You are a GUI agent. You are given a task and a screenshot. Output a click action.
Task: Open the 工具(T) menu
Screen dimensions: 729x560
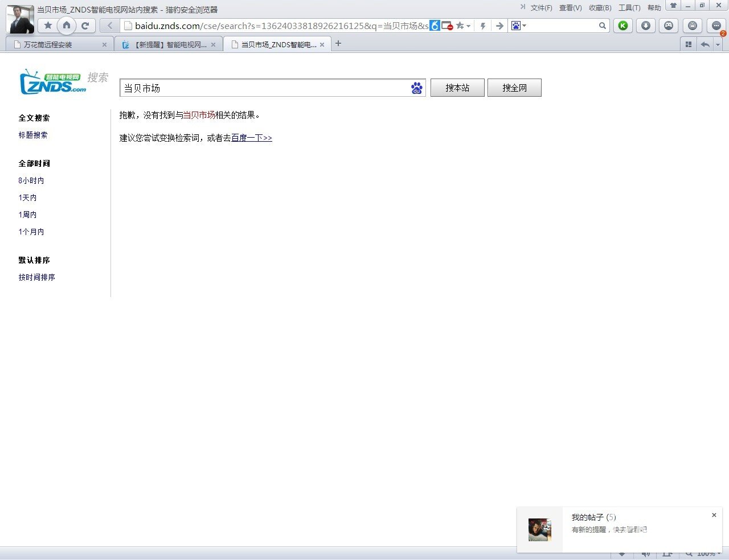point(629,8)
